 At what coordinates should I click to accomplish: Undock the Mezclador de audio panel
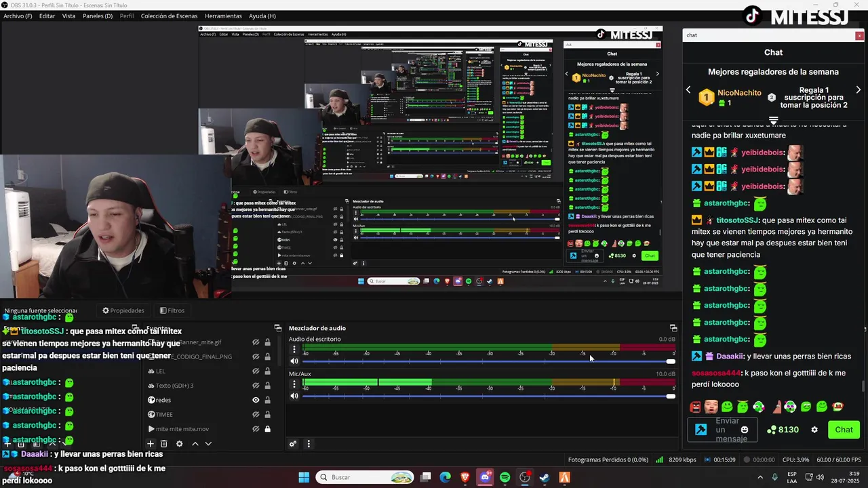tap(673, 328)
